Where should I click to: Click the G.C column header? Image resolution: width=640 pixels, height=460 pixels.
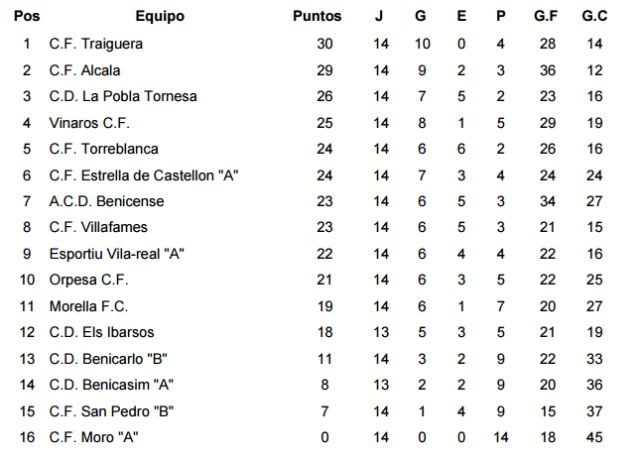pyautogui.click(x=595, y=16)
